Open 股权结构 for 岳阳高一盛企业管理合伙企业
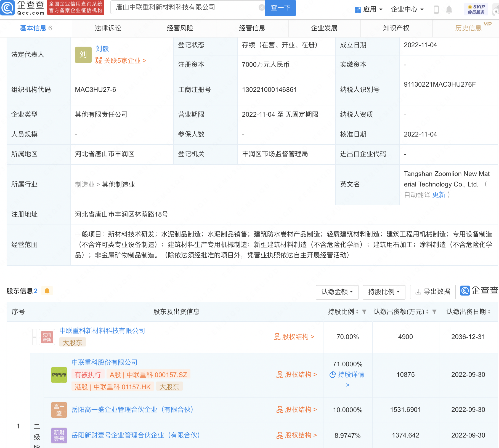The width and height of the screenshot is (499, 448). coord(297,410)
